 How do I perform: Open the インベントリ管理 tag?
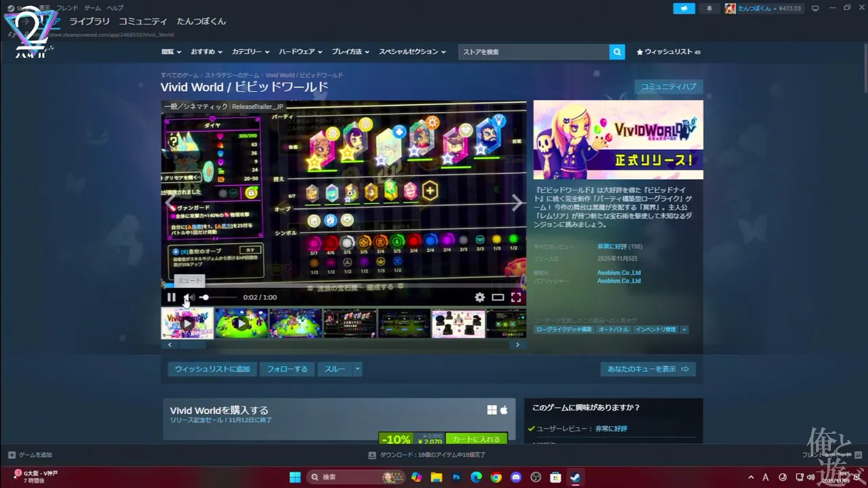pos(656,329)
